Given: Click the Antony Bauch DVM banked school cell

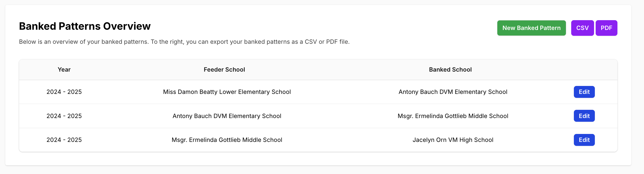Looking at the screenshot, I should pos(453,92).
